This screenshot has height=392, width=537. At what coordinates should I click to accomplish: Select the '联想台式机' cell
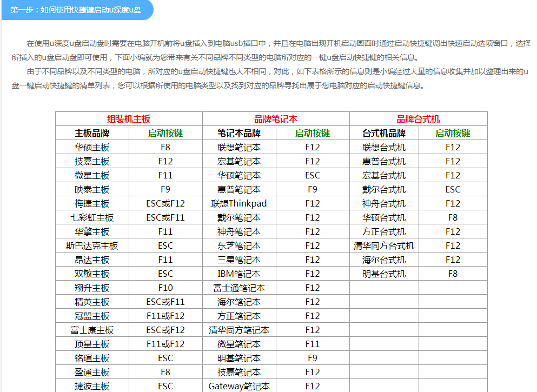(x=384, y=147)
